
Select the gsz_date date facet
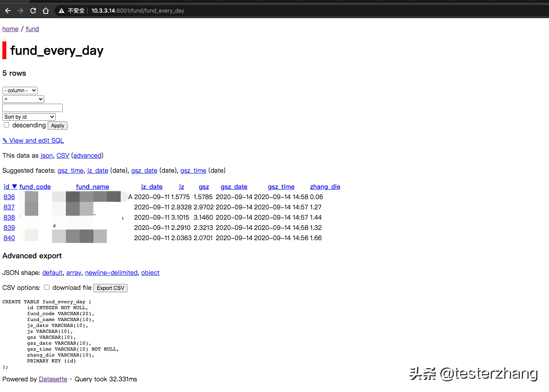tap(144, 170)
